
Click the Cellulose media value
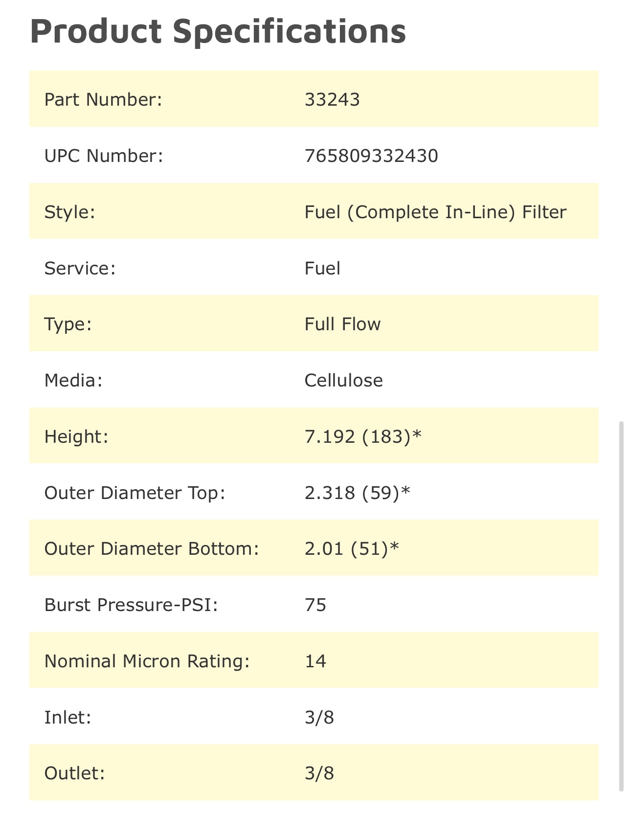(343, 381)
